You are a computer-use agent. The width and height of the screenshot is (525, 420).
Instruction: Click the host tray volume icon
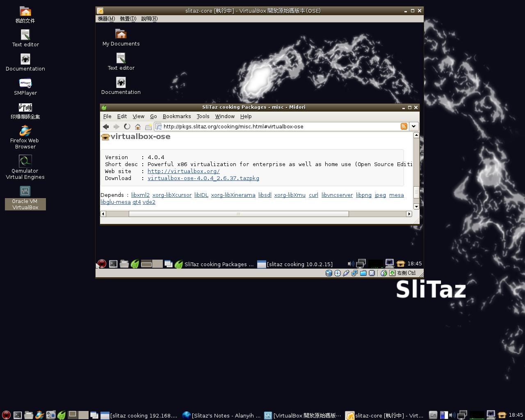(x=452, y=415)
